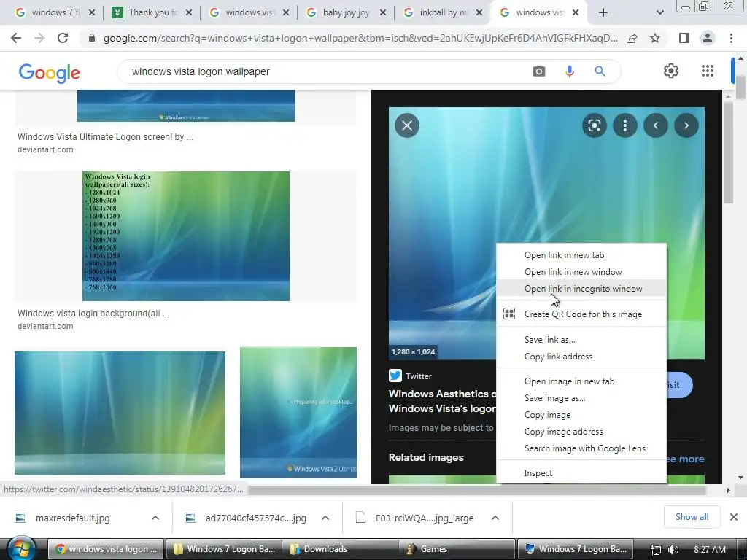The image size is (747, 560).
Task: Click Show all downloads
Action: click(692, 517)
